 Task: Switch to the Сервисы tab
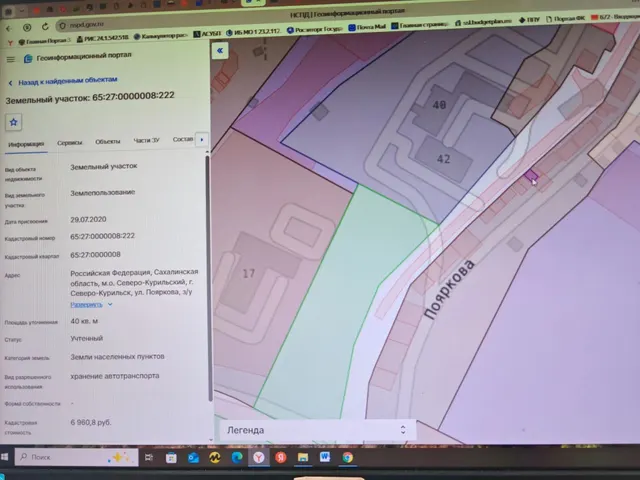coord(69,142)
